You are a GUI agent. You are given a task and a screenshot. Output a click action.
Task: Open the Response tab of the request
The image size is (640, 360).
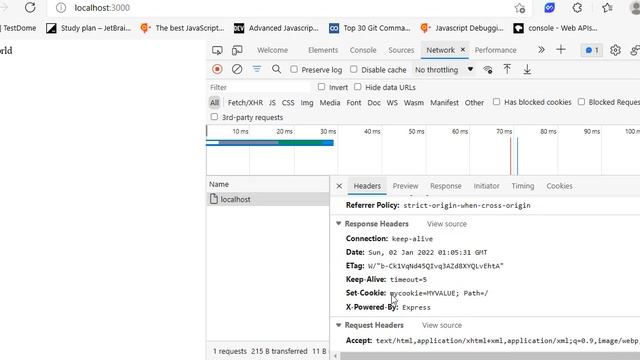click(x=446, y=186)
